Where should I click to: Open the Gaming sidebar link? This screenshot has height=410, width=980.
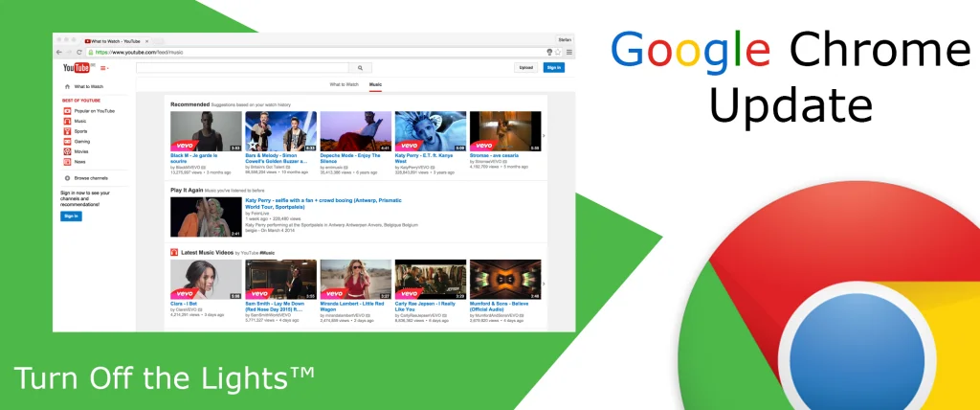tap(82, 142)
